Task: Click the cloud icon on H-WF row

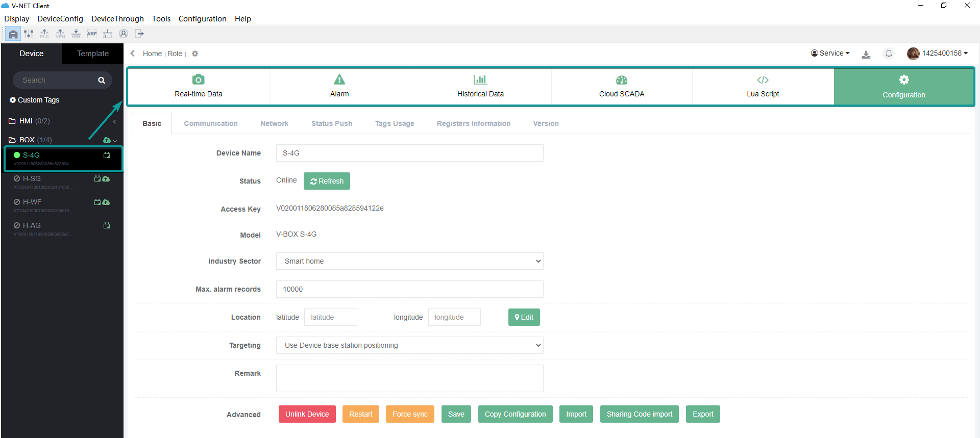Action: [x=106, y=202]
